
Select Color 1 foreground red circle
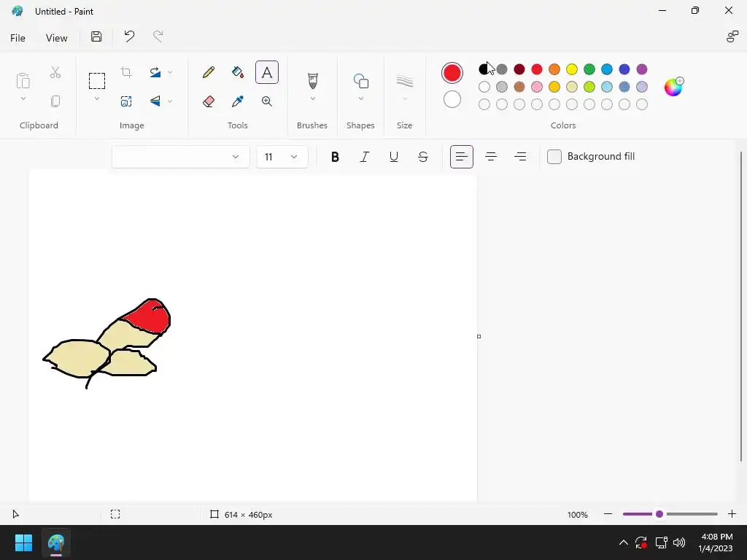tap(452, 73)
